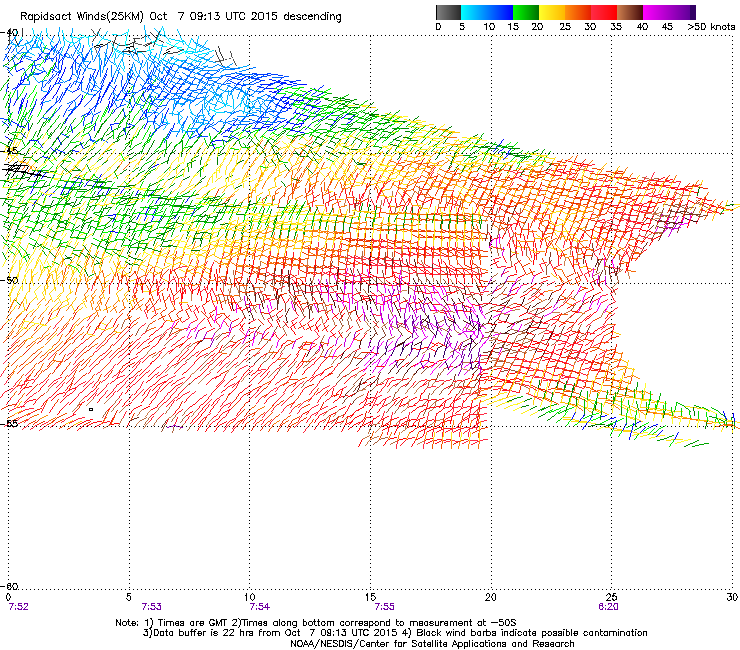The image size is (740, 650).
Task: Click the red 30-35 knots legend segment
Action: click(604, 12)
